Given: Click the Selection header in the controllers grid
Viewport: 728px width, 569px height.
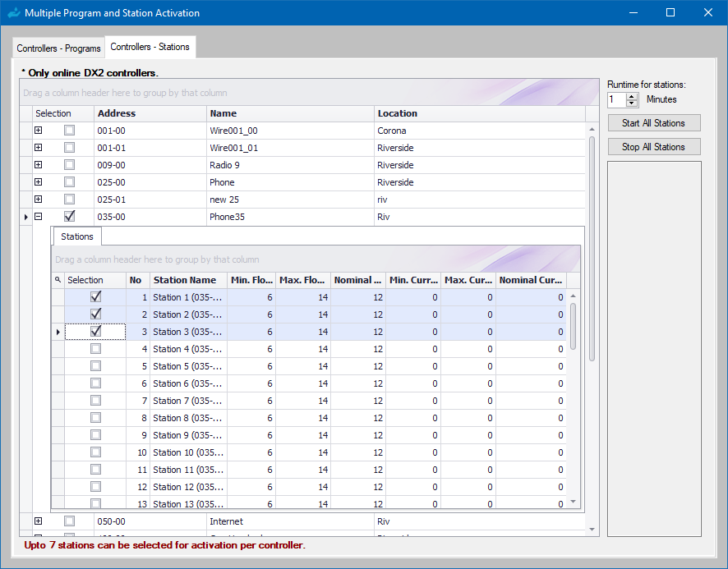Looking at the screenshot, I should 63,113.
